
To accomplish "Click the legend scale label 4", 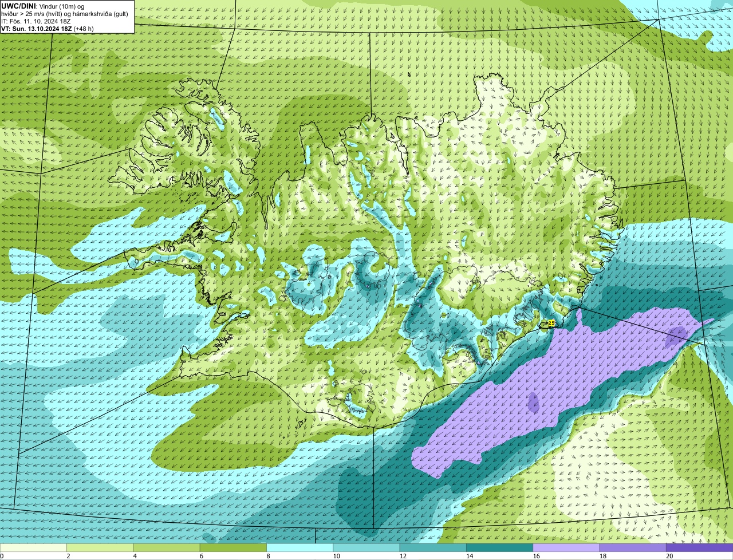I will [x=135, y=556].
